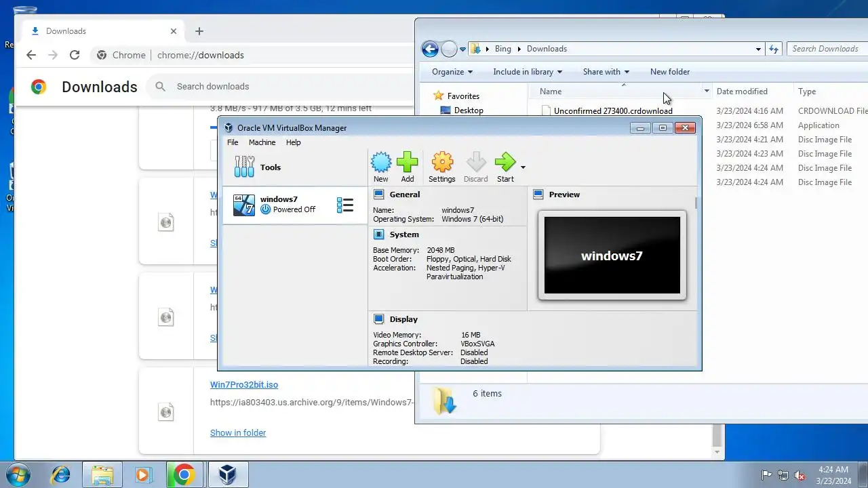Start the windows7 virtual machine

(x=505, y=167)
